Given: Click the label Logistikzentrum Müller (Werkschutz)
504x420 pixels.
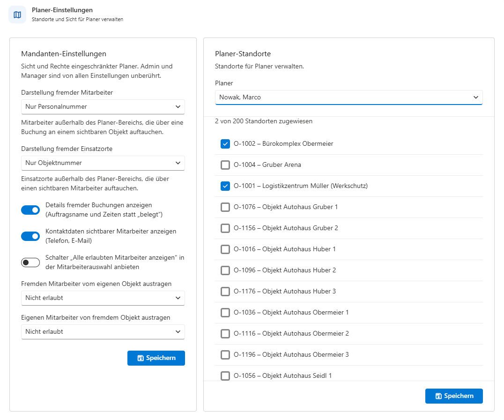Looking at the screenshot, I should pyautogui.click(x=315, y=186).
